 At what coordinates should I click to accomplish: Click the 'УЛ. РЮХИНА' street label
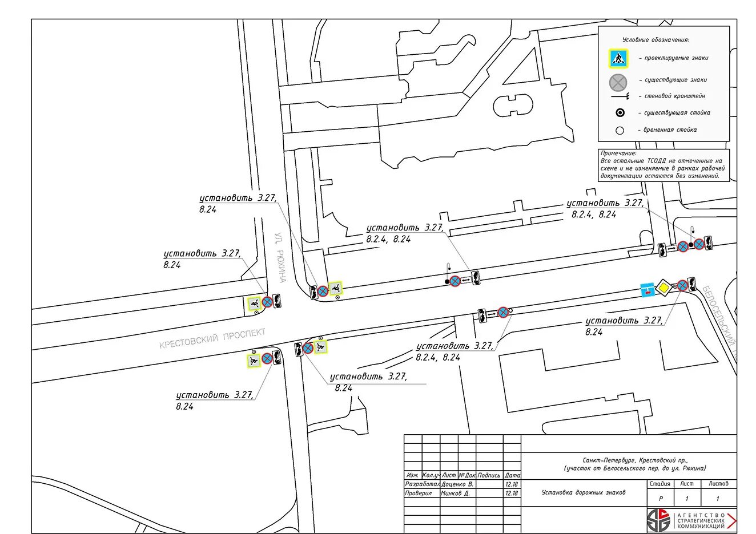point(280,257)
